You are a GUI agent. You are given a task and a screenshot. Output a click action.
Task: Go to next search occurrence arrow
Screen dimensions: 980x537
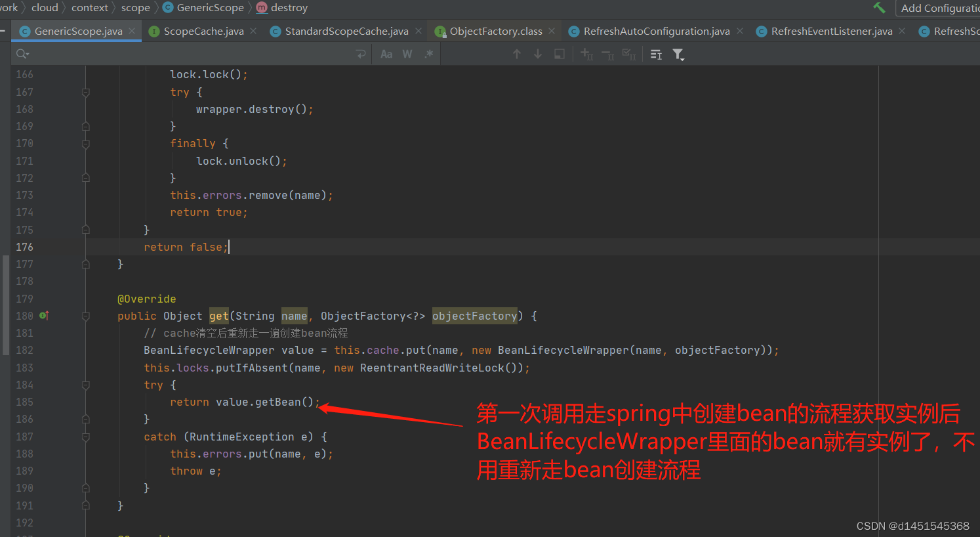pos(538,54)
